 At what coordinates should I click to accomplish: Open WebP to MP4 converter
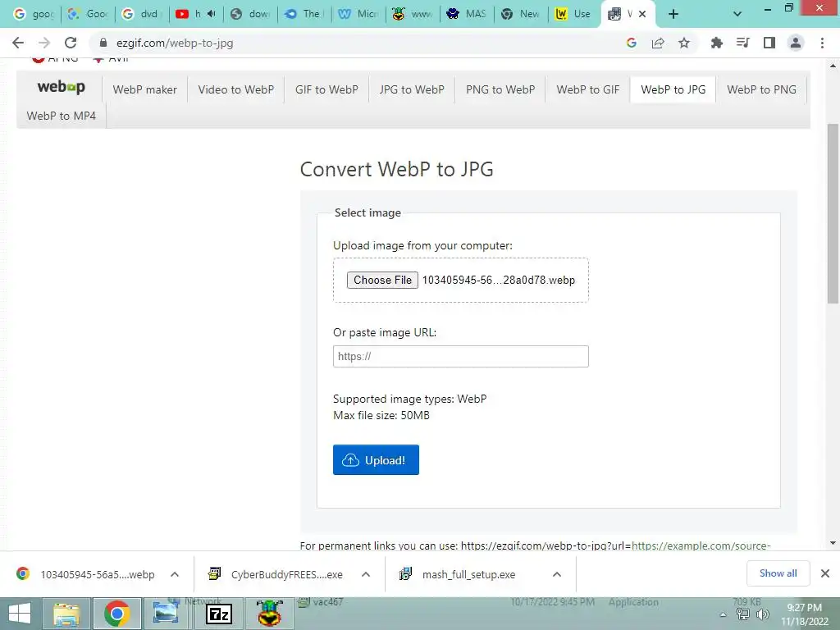tap(61, 116)
